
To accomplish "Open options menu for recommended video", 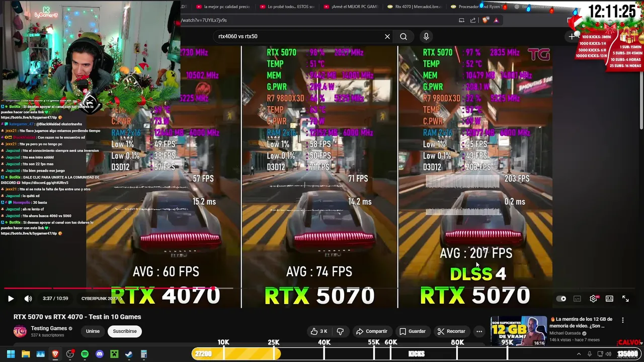I will pos(623,320).
